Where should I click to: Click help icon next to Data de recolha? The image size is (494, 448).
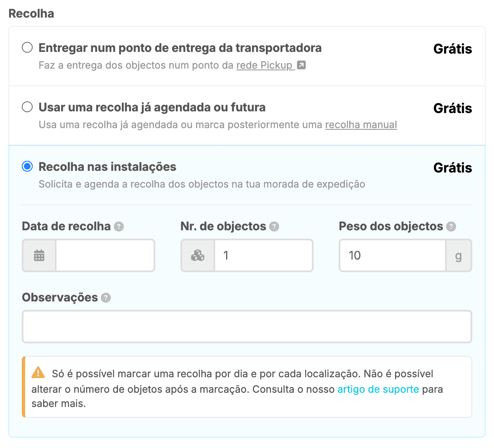click(x=119, y=227)
